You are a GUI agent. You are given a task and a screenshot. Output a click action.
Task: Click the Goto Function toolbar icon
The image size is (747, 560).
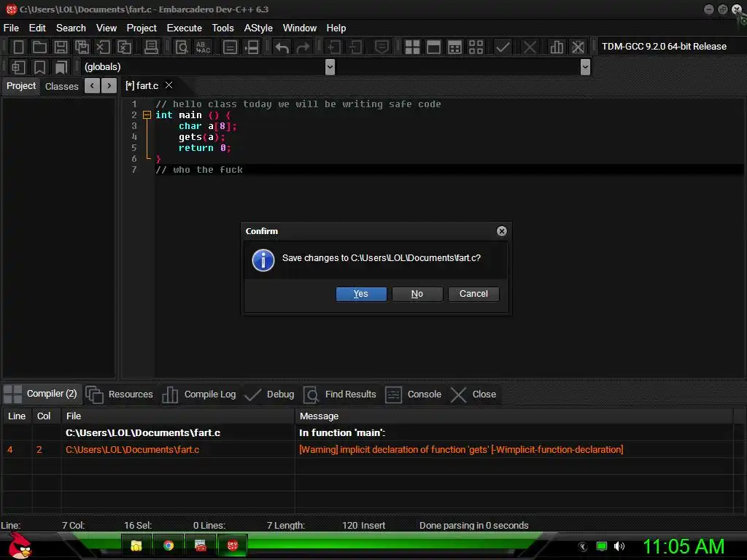[230, 47]
